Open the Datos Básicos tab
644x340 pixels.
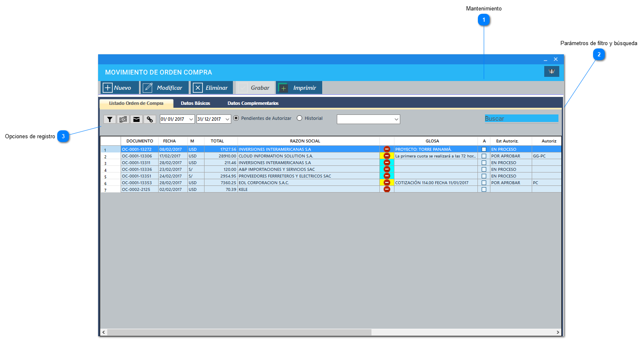195,103
